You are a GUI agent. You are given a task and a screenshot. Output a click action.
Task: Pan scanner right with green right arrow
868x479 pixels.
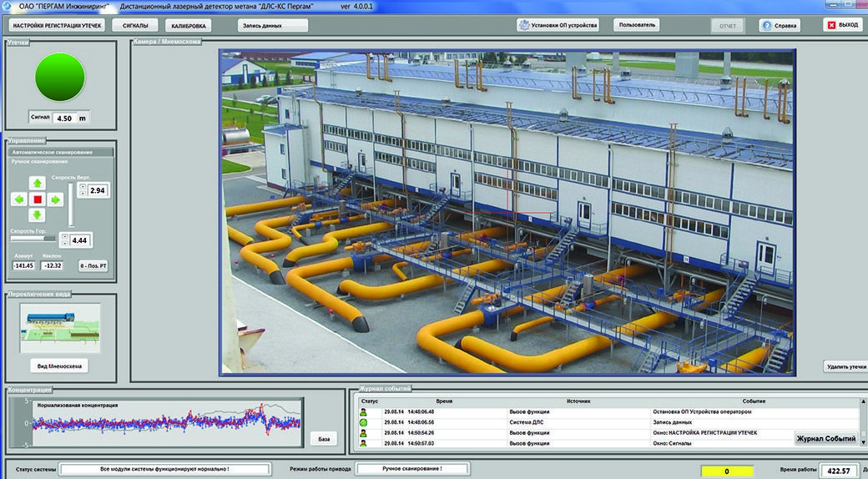(55, 199)
